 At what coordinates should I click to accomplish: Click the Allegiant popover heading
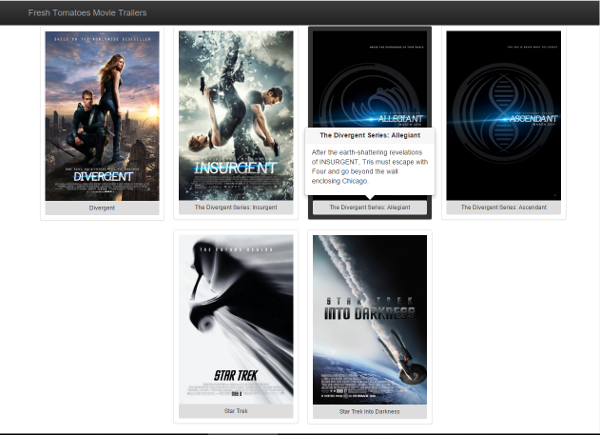point(370,135)
